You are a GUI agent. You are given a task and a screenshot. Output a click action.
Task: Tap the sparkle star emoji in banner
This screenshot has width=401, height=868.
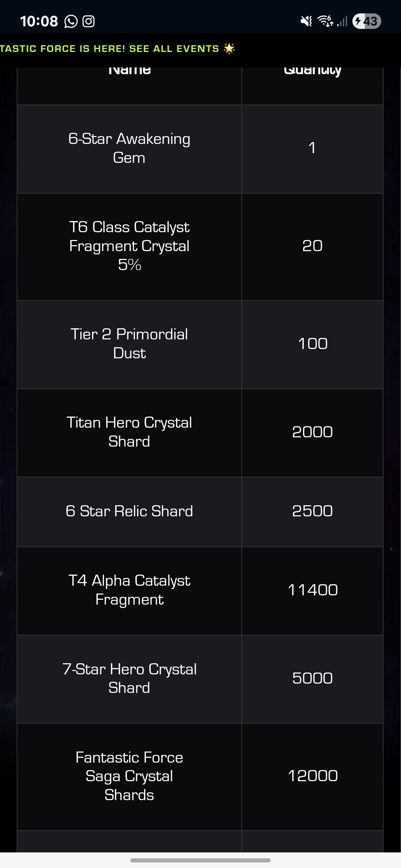point(229,49)
